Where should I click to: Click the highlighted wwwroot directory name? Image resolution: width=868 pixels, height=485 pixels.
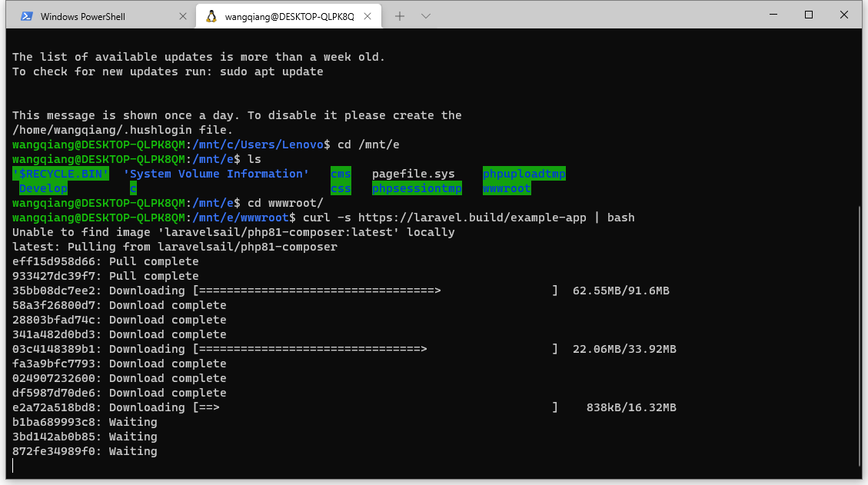507,188
